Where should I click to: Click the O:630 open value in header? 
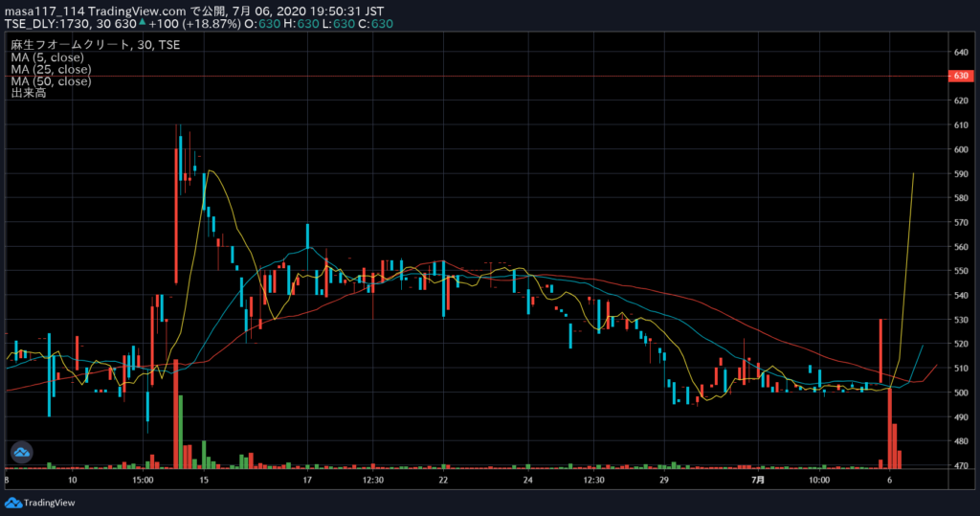(x=262, y=24)
